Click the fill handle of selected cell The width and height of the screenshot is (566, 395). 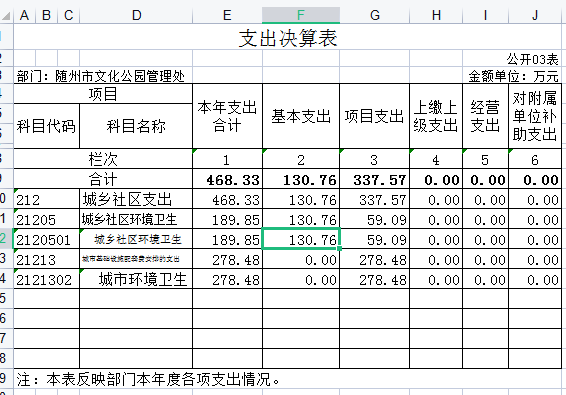tap(339, 248)
